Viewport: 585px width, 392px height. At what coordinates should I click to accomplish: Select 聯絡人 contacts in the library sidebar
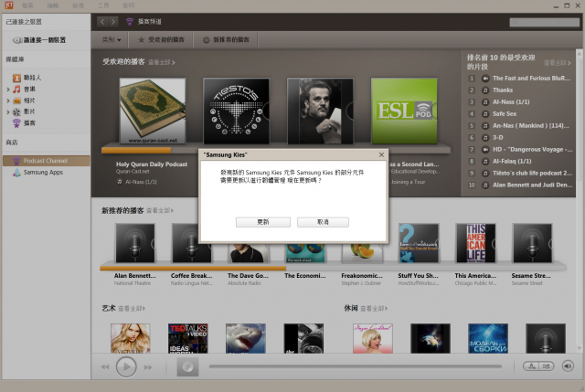33,78
